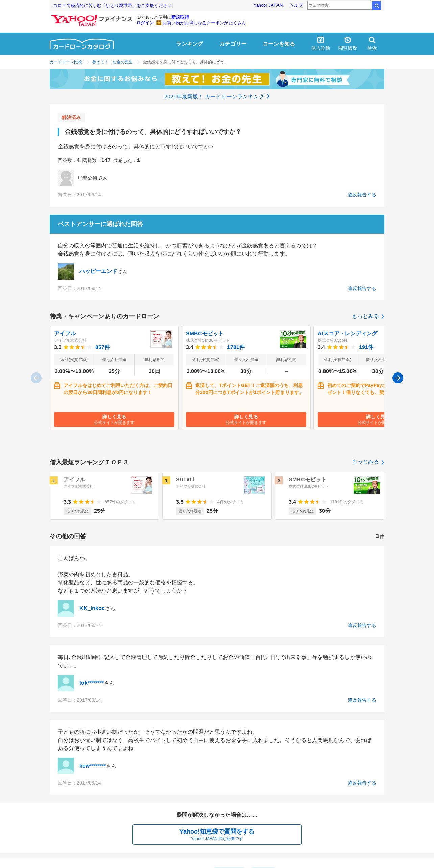
Task: Click the kew******** avatar icon
Action: [x=66, y=766]
